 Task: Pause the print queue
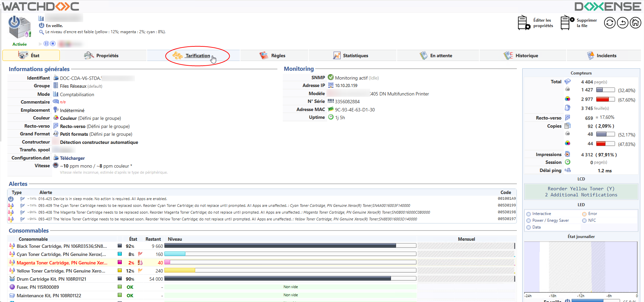pos(47,44)
